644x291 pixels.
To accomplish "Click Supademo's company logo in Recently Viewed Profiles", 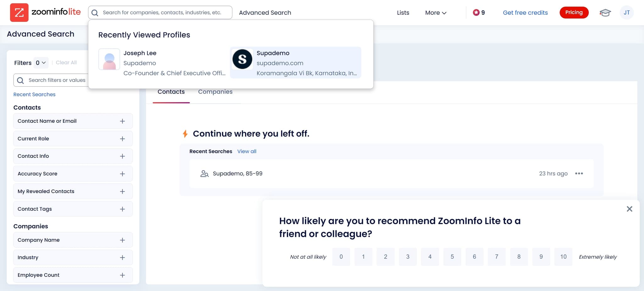I will [x=242, y=59].
